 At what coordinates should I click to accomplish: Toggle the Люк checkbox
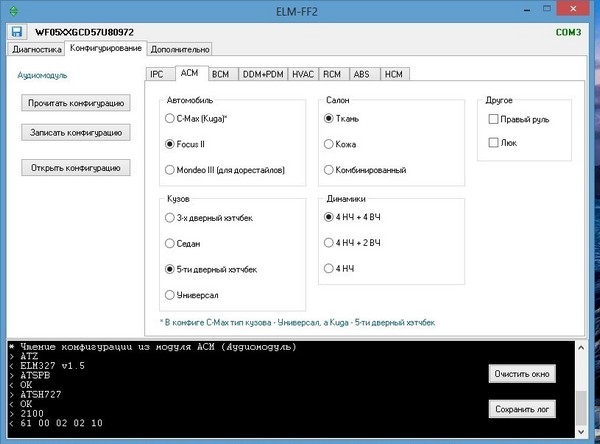(493, 143)
